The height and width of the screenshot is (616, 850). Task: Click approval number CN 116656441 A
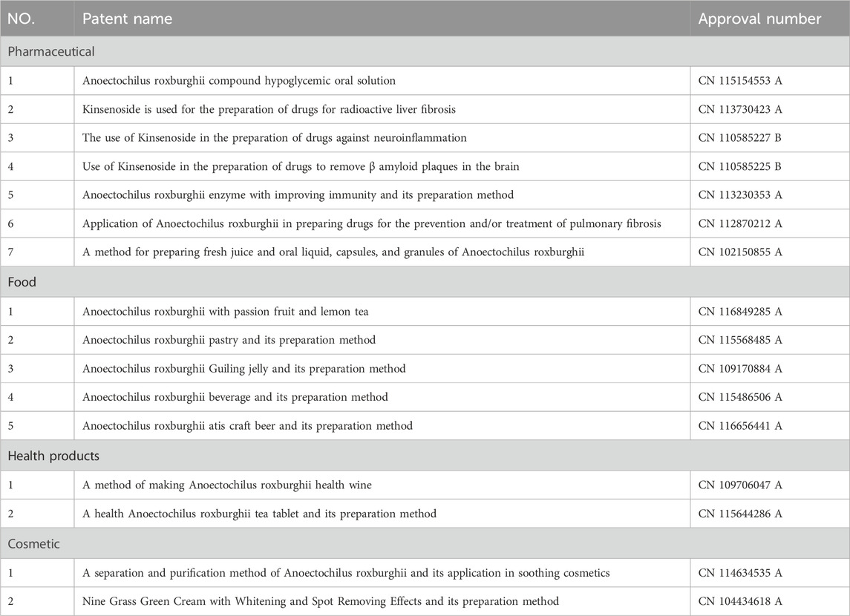pyautogui.click(x=740, y=426)
